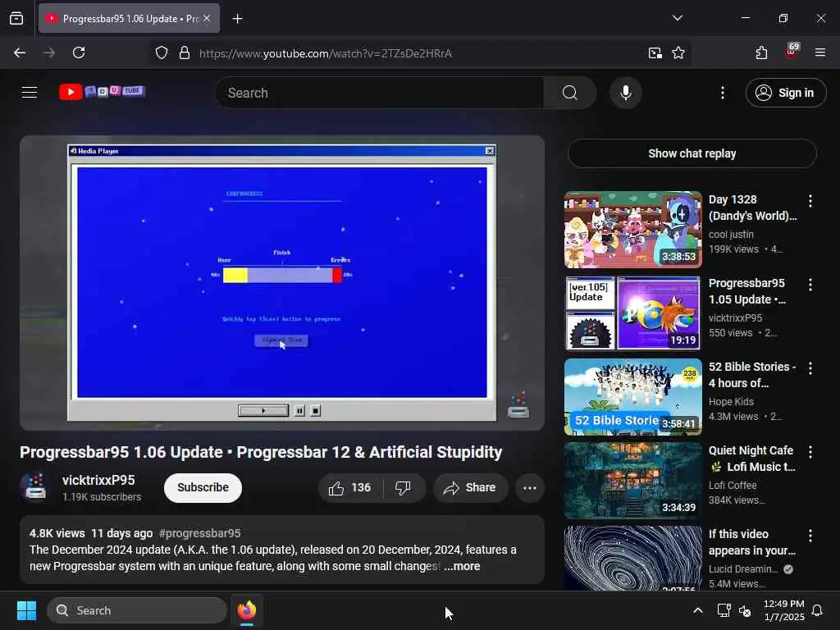Open Firefox extensions puzzle icon
Viewport: 840px width, 630px height.
pyautogui.click(x=761, y=52)
